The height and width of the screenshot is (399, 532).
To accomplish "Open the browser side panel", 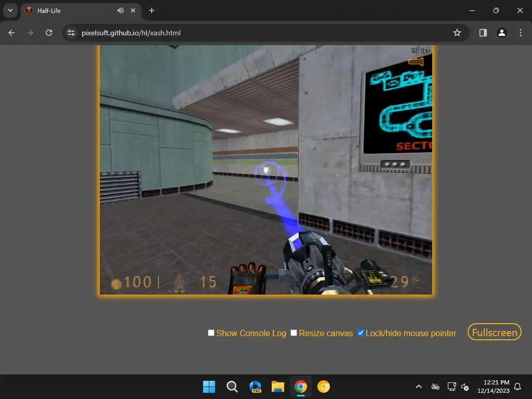I will (483, 33).
